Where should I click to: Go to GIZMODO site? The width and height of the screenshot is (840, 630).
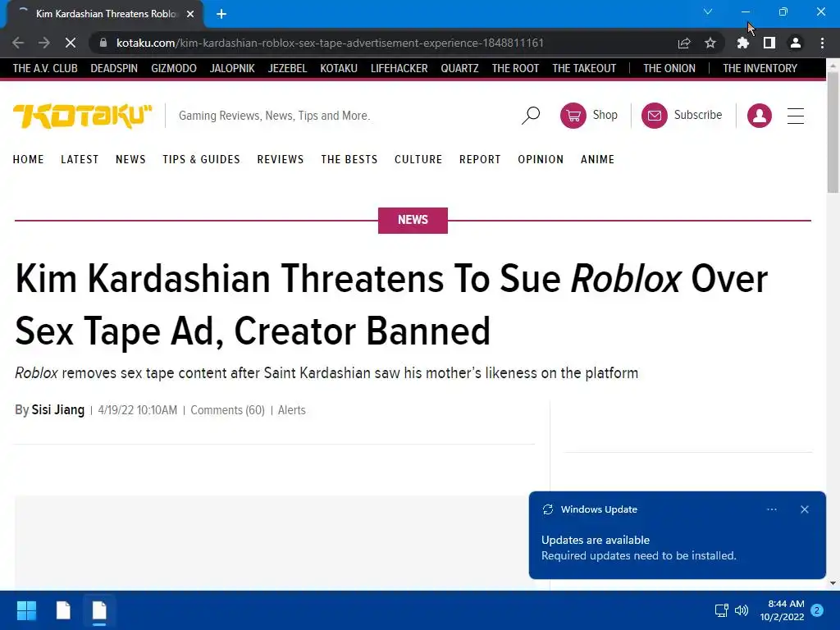pos(174,69)
